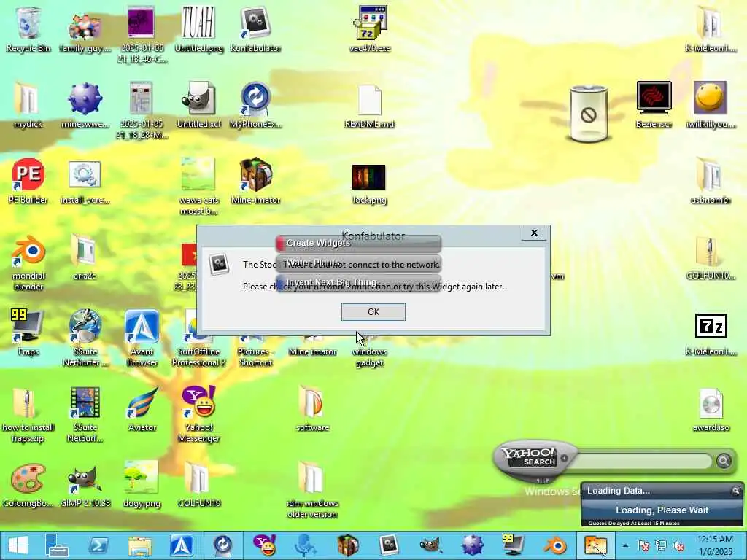747x560 pixels.
Task: Select the GOLFUN10 zip archive at right
Action: coord(711,257)
